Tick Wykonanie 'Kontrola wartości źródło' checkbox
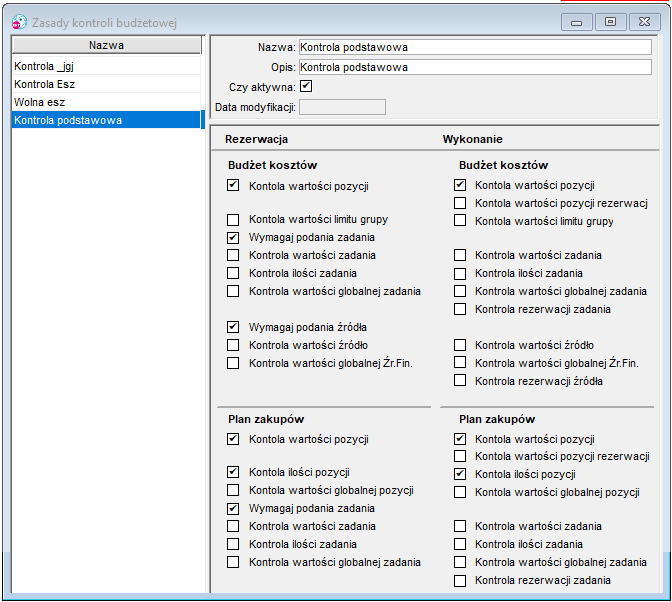Image resolution: width=672 pixels, height=602 pixels. click(x=460, y=345)
